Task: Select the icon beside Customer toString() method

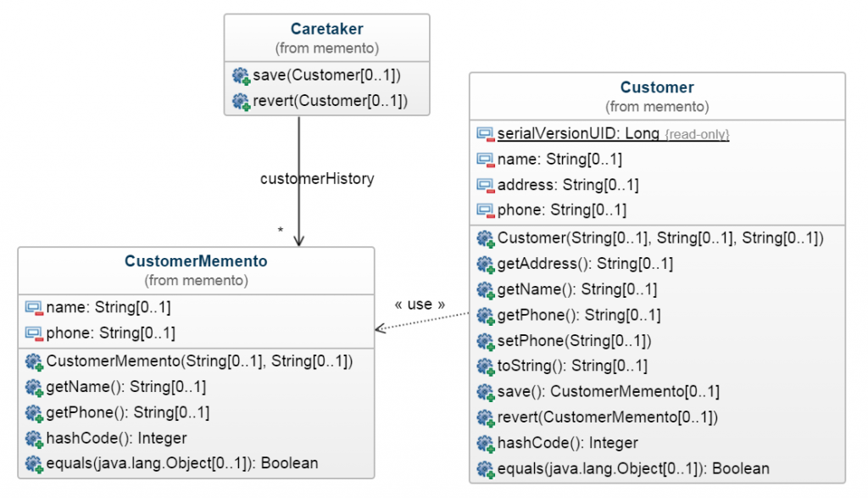Action: pos(486,367)
